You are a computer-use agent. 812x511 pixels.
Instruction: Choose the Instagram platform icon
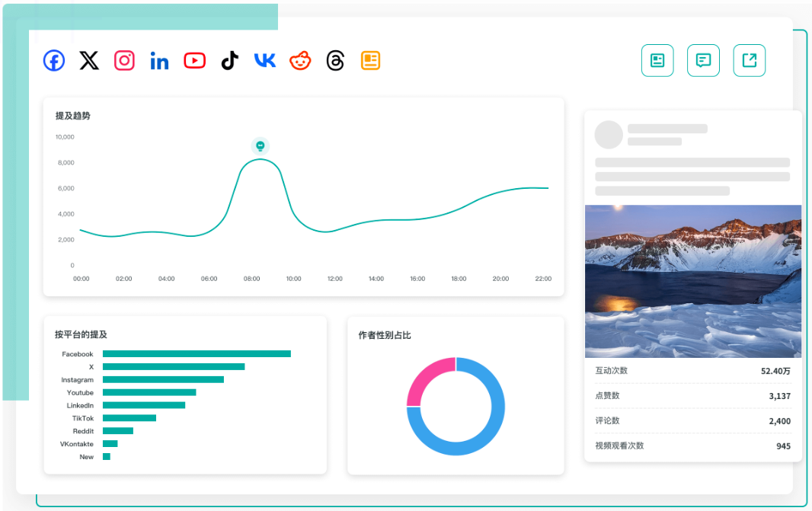tap(124, 61)
